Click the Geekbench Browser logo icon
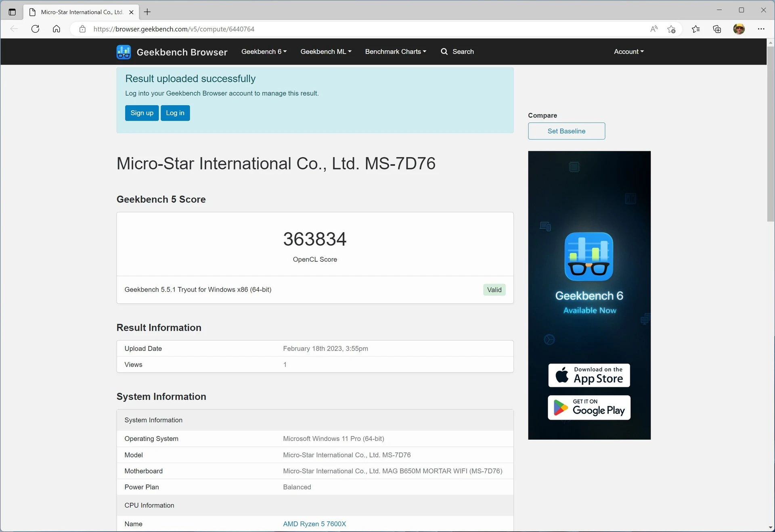This screenshot has height=532, width=775. [124, 52]
